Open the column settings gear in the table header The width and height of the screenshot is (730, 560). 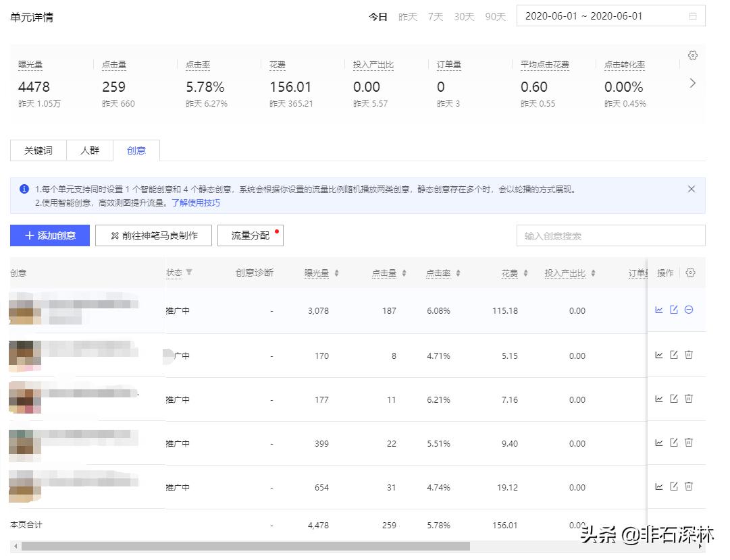tap(690, 273)
